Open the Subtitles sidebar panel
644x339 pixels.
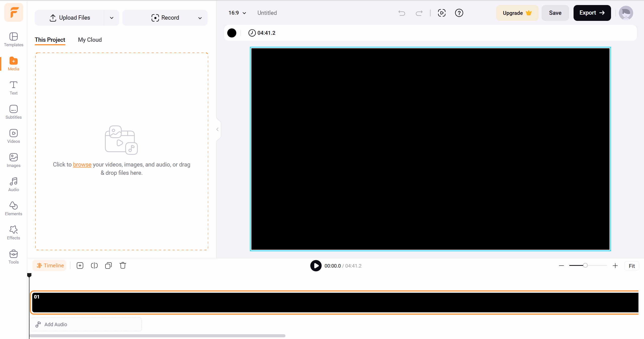(13, 112)
